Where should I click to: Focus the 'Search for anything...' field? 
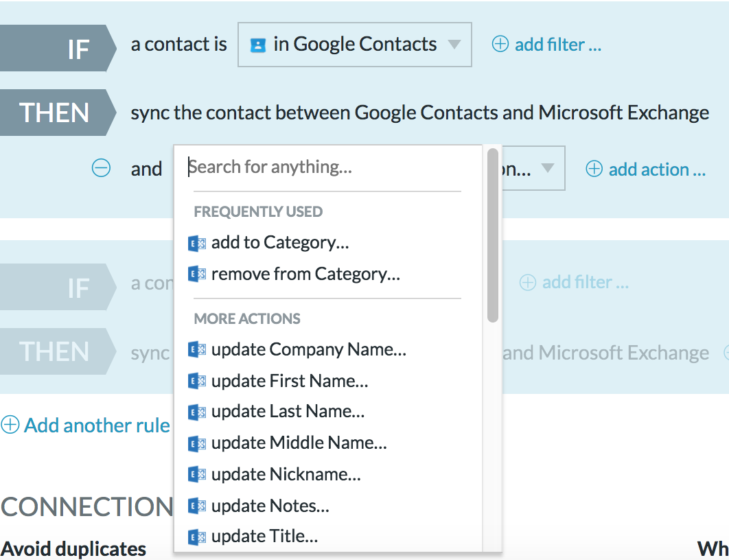click(x=327, y=167)
